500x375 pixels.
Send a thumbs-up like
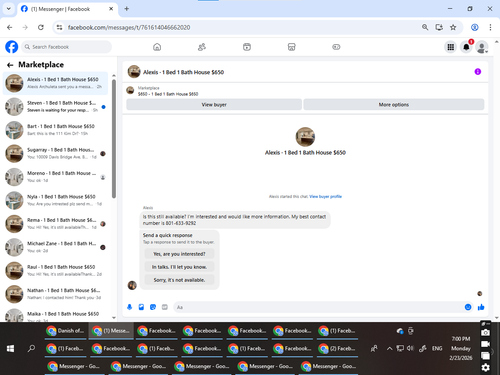pos(481,307)
